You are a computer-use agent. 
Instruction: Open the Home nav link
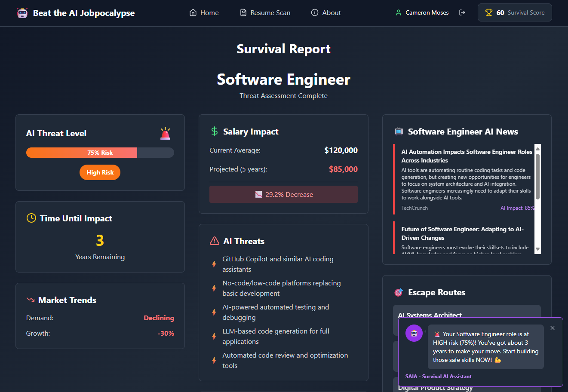point(204,13)
